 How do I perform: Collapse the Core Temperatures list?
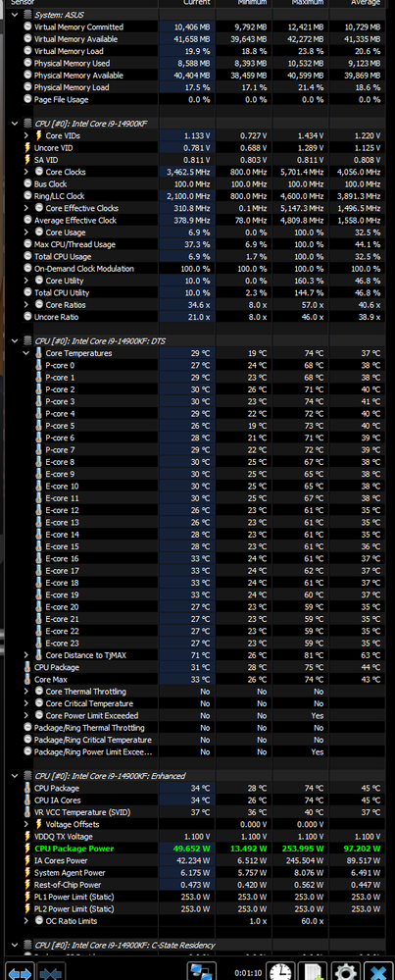26,353
